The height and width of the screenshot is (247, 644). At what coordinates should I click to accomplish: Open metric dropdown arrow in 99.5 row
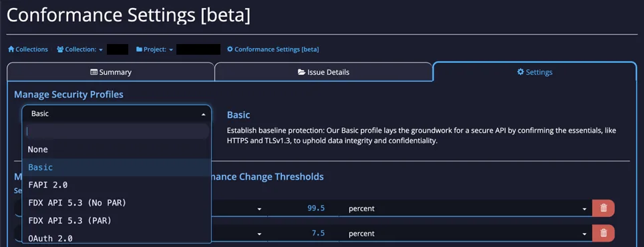pos(260,209)
